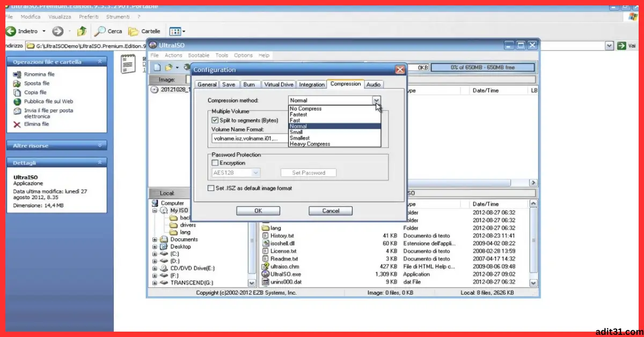
Task: Collapse the Operazioni file e cartella panel
Action: pos(99,62)
